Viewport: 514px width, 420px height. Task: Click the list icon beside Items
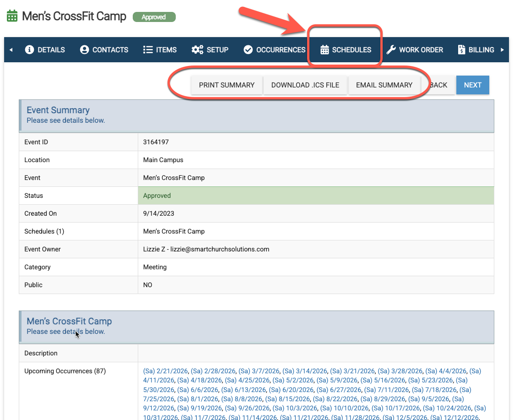(148, 50)
